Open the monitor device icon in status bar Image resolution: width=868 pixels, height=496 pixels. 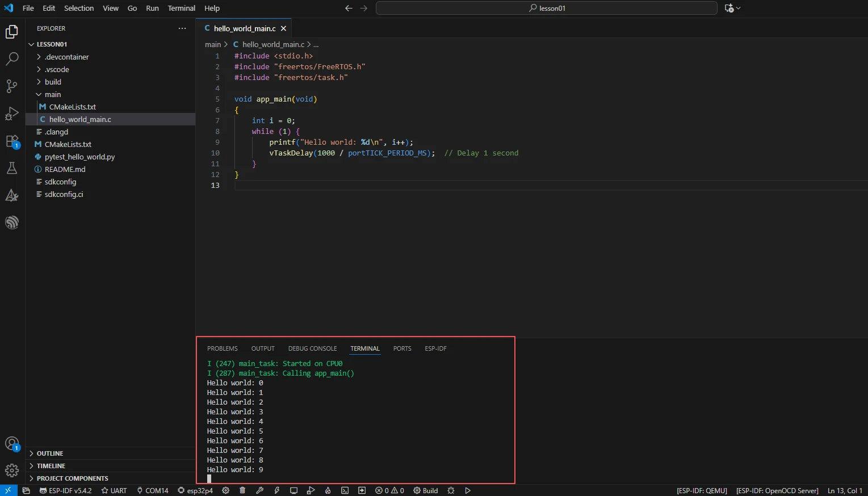tap(293, 490)
